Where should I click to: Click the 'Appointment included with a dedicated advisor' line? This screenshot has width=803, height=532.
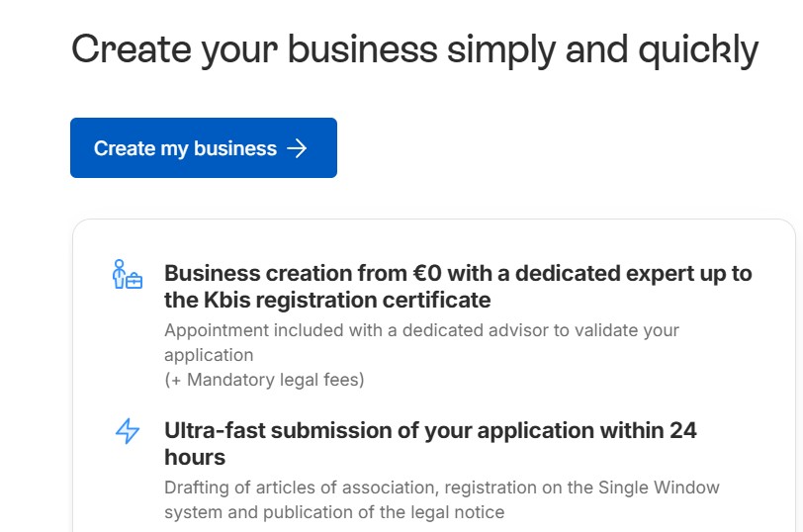[421, 329]
